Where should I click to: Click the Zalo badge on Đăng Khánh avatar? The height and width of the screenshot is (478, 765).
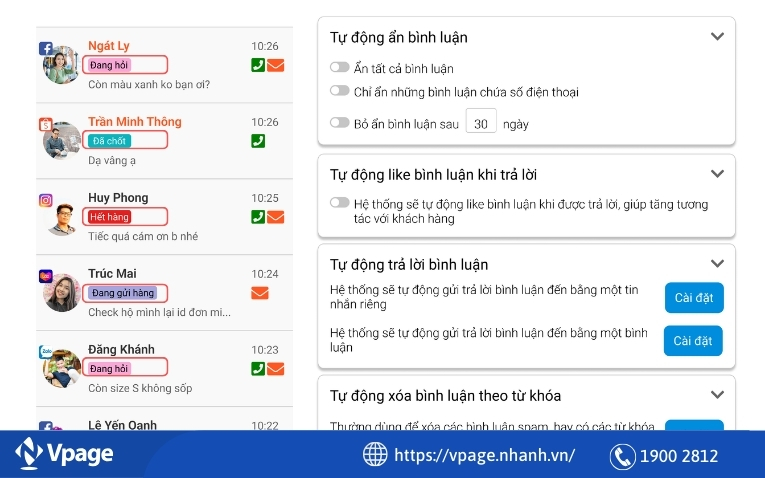(46, 352)
